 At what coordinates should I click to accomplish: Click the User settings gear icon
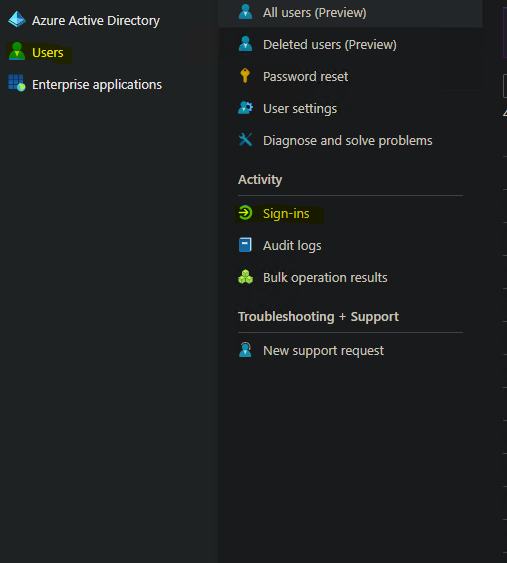(x=246, y=108)
